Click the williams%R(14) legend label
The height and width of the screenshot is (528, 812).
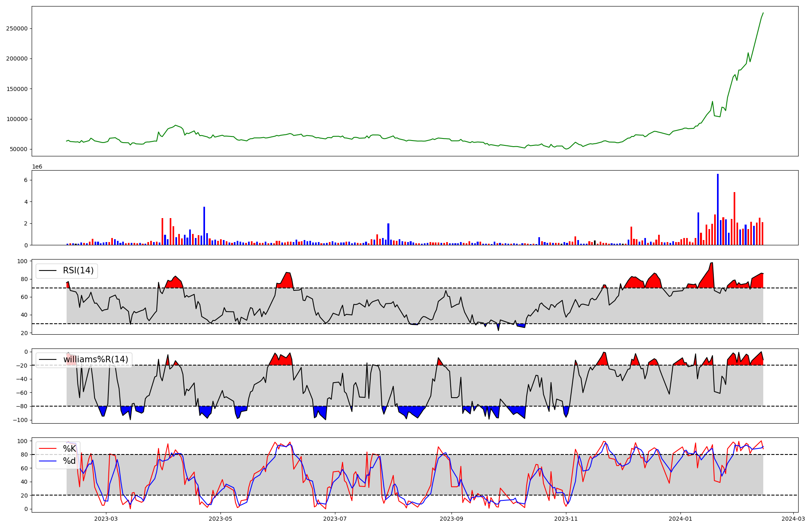pyautogui.click(x=95, y=360)
